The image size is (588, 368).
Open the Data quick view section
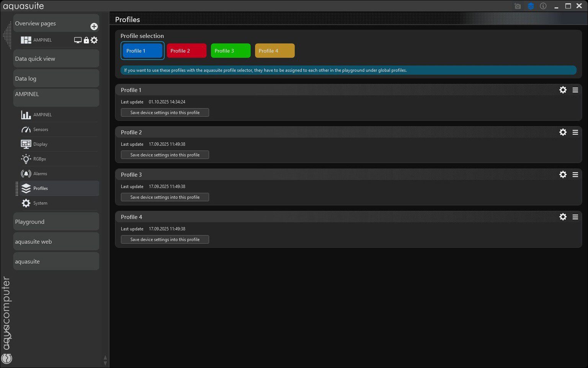tap(56, 59)
